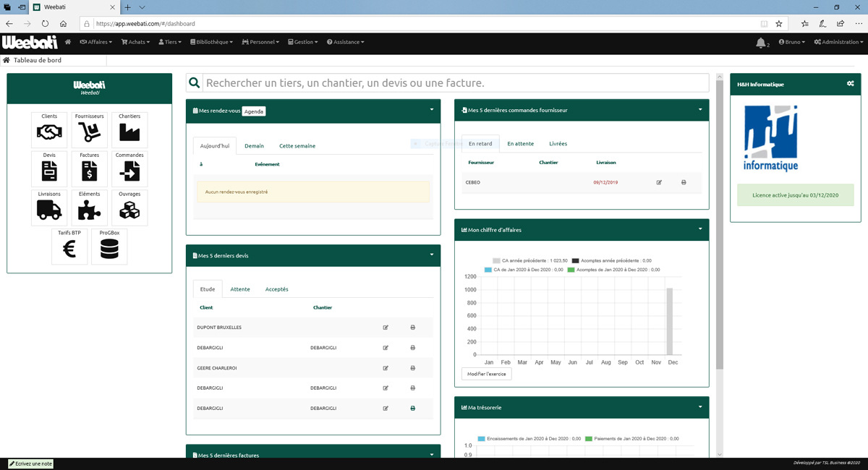The image size is (868, 470).
Task: Open the Administration dropdown menu
Action: coord(838,42)
